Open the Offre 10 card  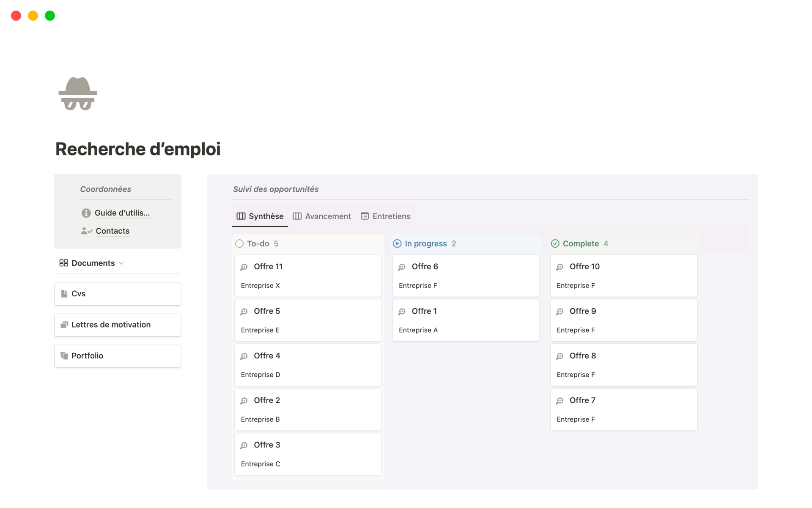pos(623,276)
